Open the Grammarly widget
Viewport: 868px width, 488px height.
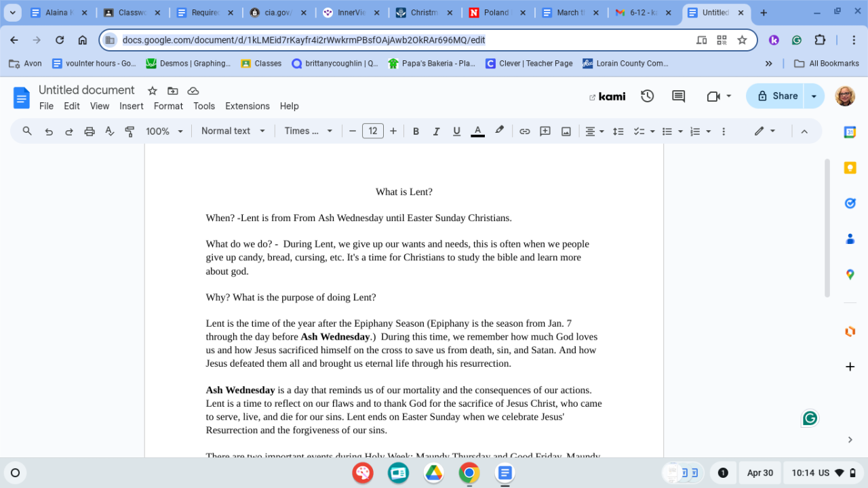coord(810,418)
